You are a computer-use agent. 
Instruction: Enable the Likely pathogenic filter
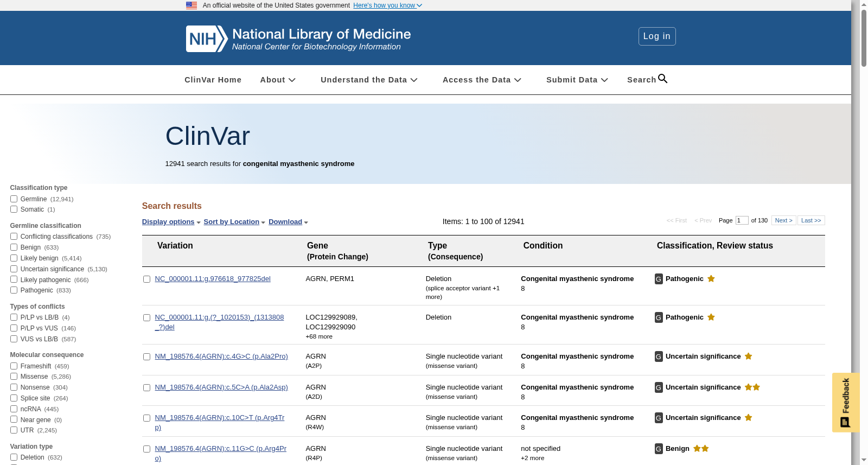[14, 280]
